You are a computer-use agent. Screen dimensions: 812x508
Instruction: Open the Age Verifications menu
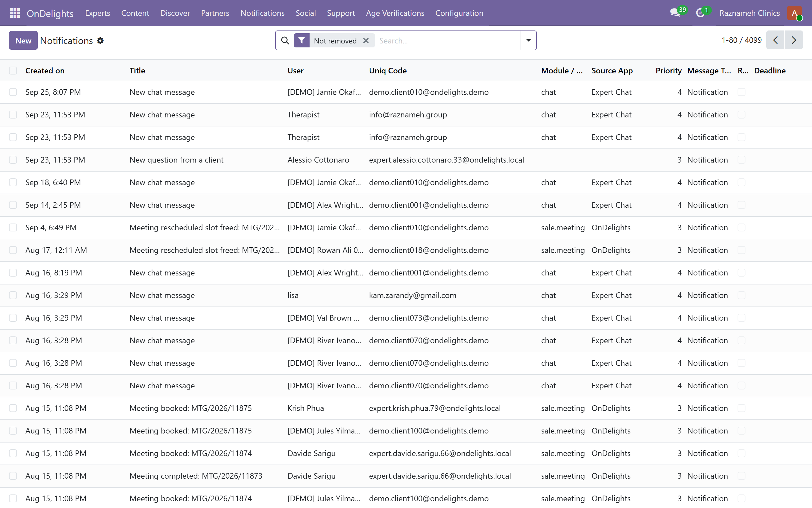point(395,13)
